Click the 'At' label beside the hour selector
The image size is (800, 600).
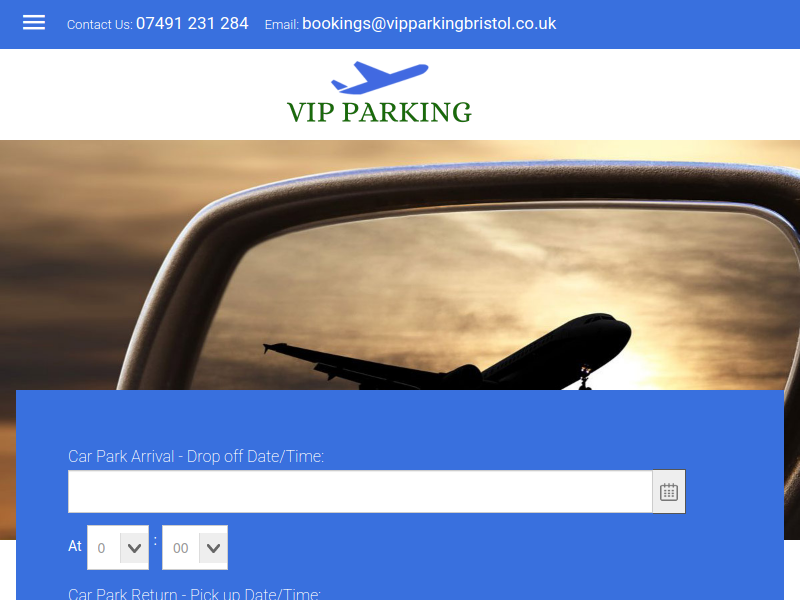pyautogui.click(x=75, y=546)
